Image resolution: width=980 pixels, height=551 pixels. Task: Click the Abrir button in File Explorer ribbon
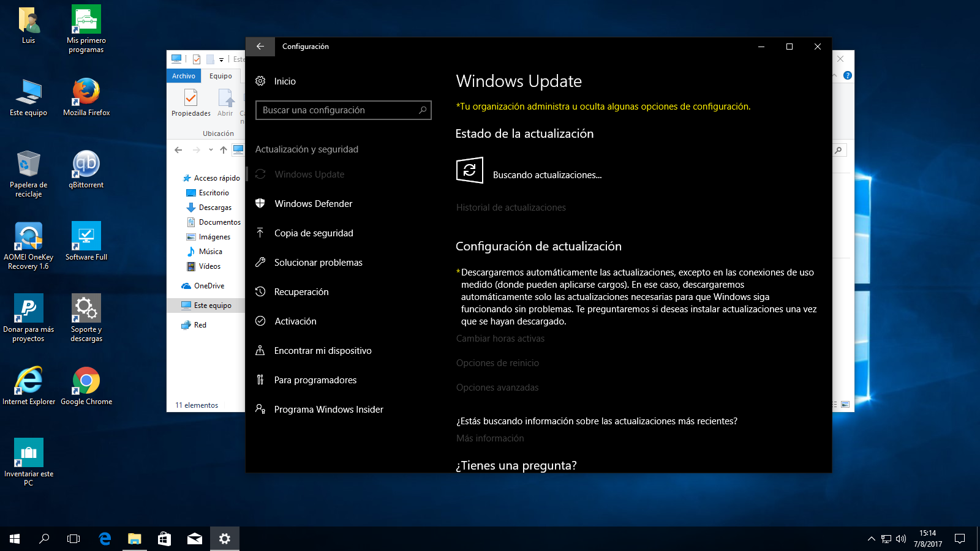tap(225, 102)
